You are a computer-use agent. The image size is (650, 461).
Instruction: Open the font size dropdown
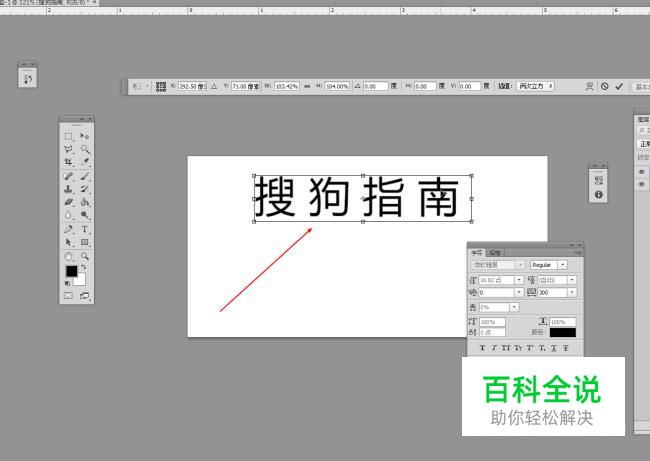pyautogui.click(x=519, y=280)
